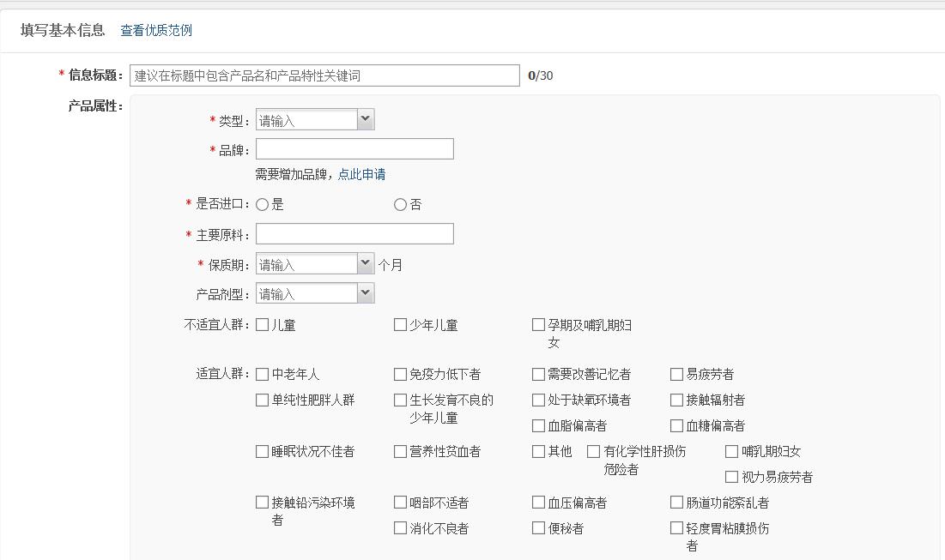Screen dimensions: 945x560
Task: Check the 易疲劳者 checkbox
Action: (x=677, y=374)
